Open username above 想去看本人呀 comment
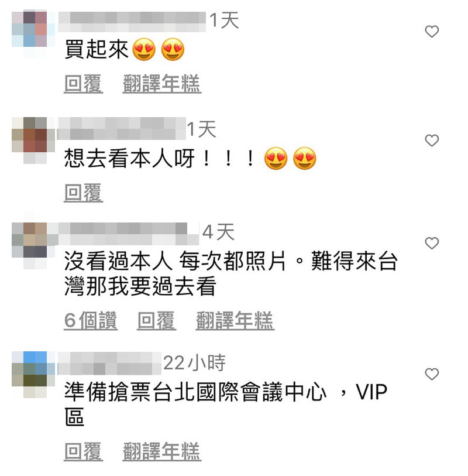468x476 pixels. pyautogui.click(x=121, y=128)
